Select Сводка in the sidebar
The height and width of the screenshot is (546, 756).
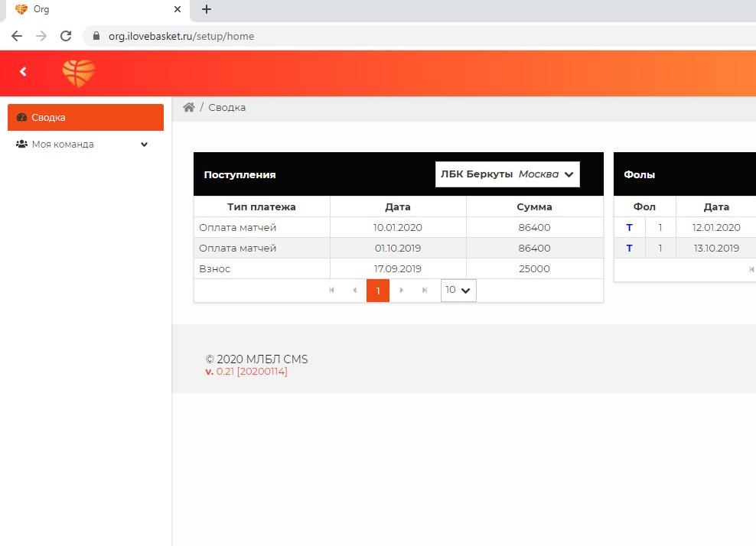pos(85,118)
